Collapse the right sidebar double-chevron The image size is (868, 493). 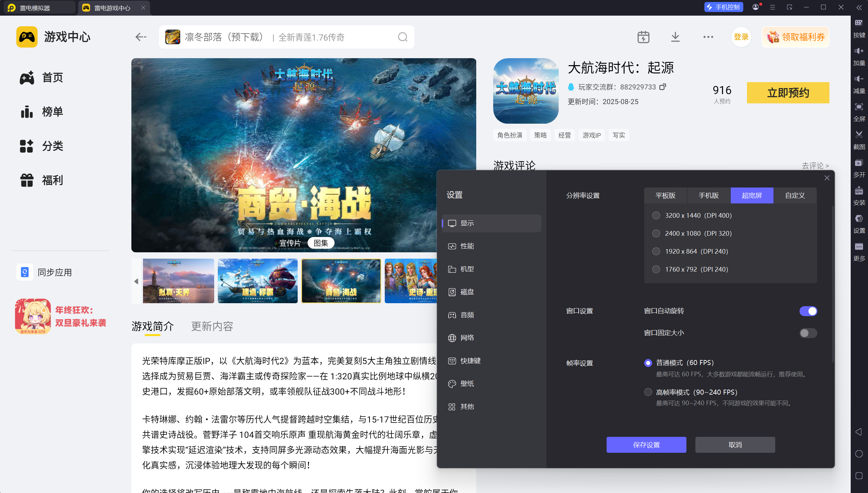pos(859,7)
